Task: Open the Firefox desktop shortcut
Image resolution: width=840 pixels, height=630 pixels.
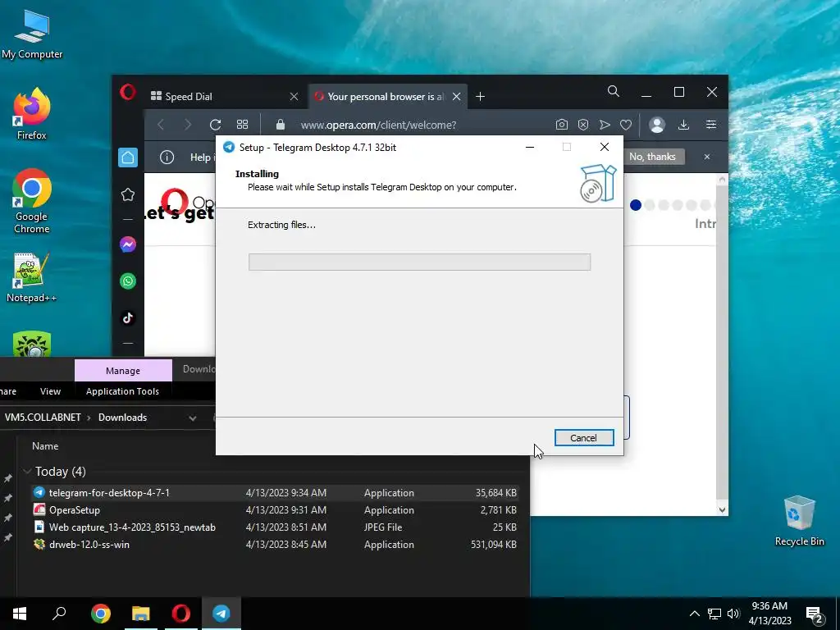Action: [x=32, y=114]
